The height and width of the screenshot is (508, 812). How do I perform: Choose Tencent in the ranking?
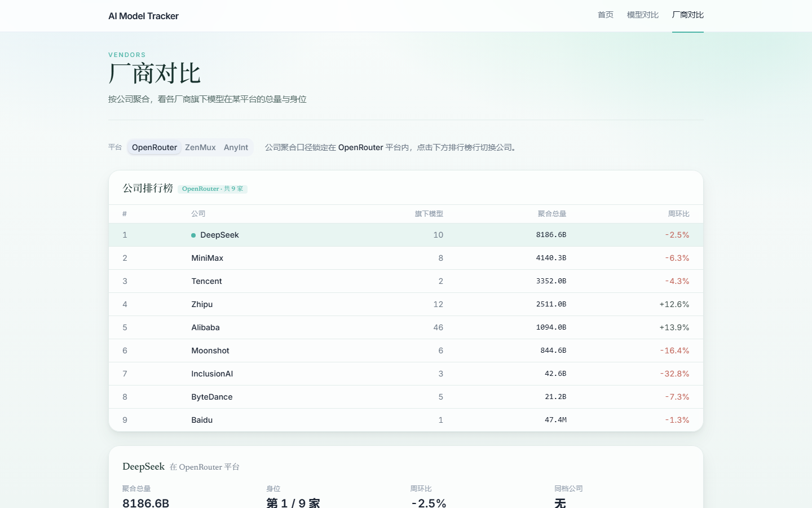coord(406,281)
